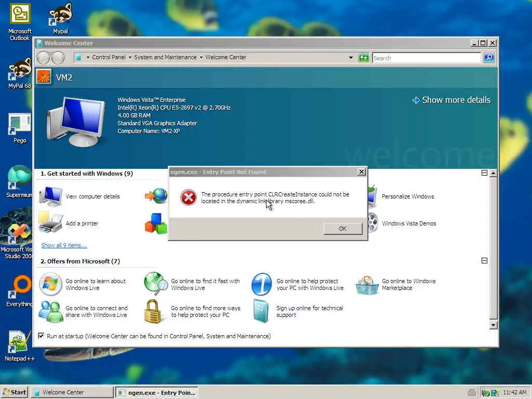Expand the arrow after Control Panel breadcrumb
Viewport: 532px width, 399px height.
[130, 57]
